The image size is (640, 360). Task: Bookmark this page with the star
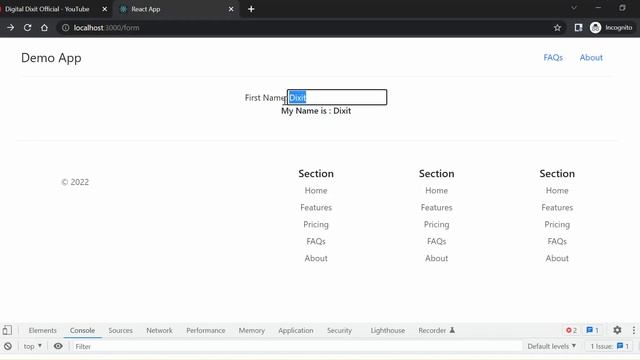pos(557,28)
